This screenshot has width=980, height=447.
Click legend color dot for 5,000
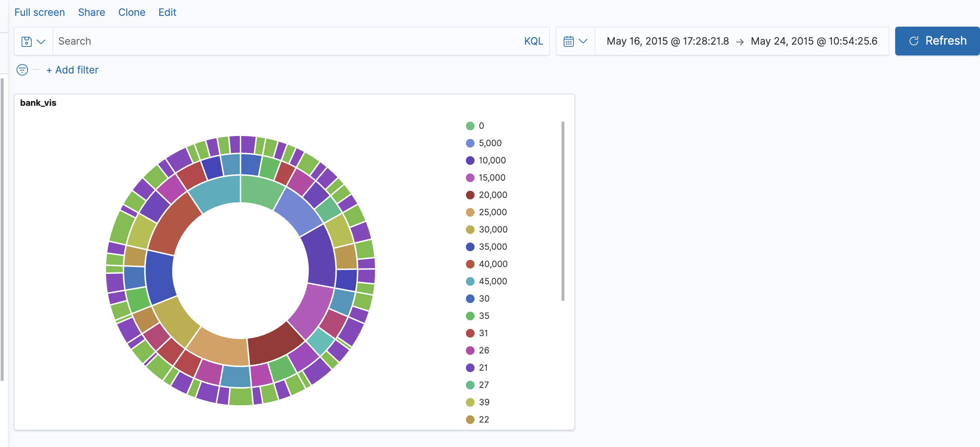point(470,143)
